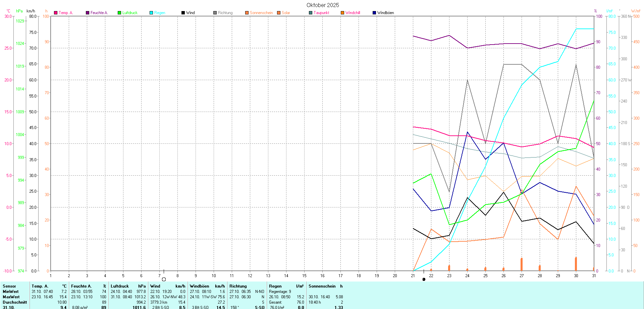Click the pink Temp. A. legend square
Screen dimensions: 644x309
tap(56, 13)
